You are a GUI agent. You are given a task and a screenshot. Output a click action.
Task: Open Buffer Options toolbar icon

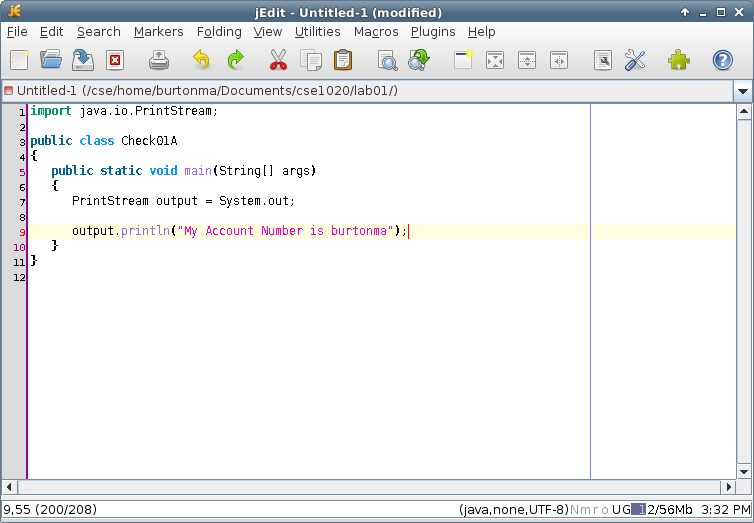click(x=603, y=61)
